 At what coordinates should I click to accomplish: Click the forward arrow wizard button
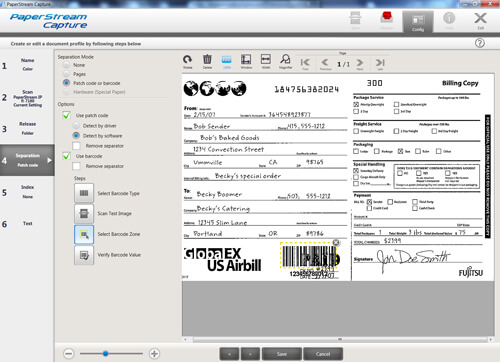[250, 354]
